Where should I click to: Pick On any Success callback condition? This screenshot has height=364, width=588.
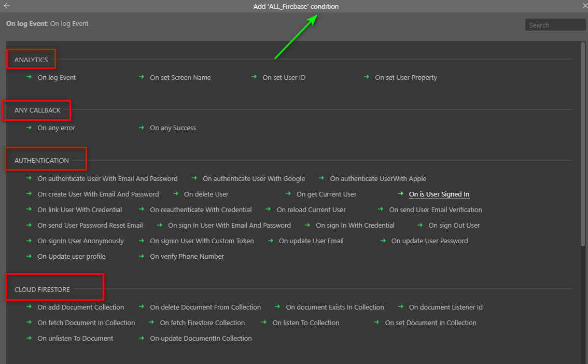(x=173, y=128)
